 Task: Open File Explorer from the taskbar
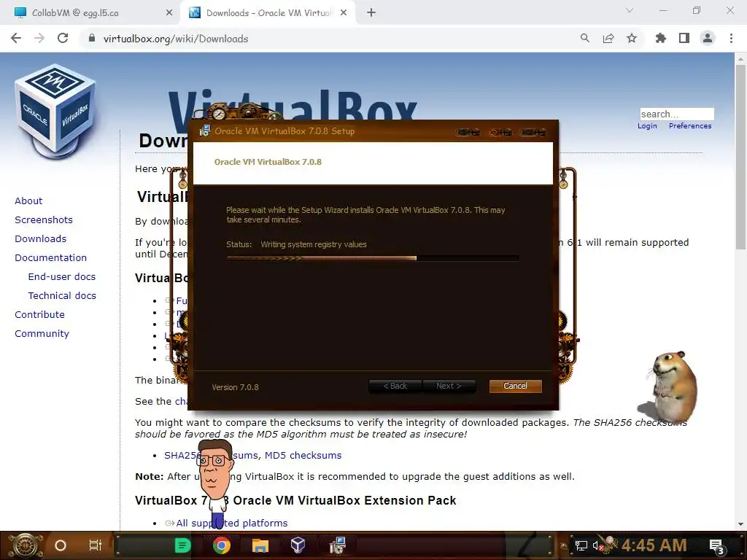click(260, 545)
